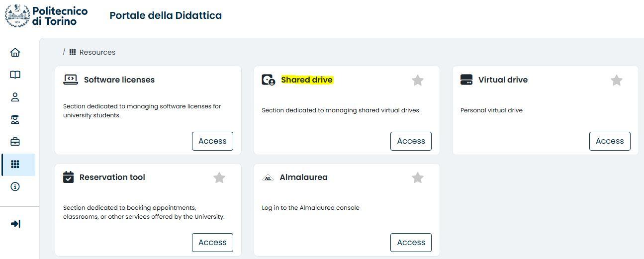Open the person profile sidebar icon

pyautogui.click(x=15, y=97)
